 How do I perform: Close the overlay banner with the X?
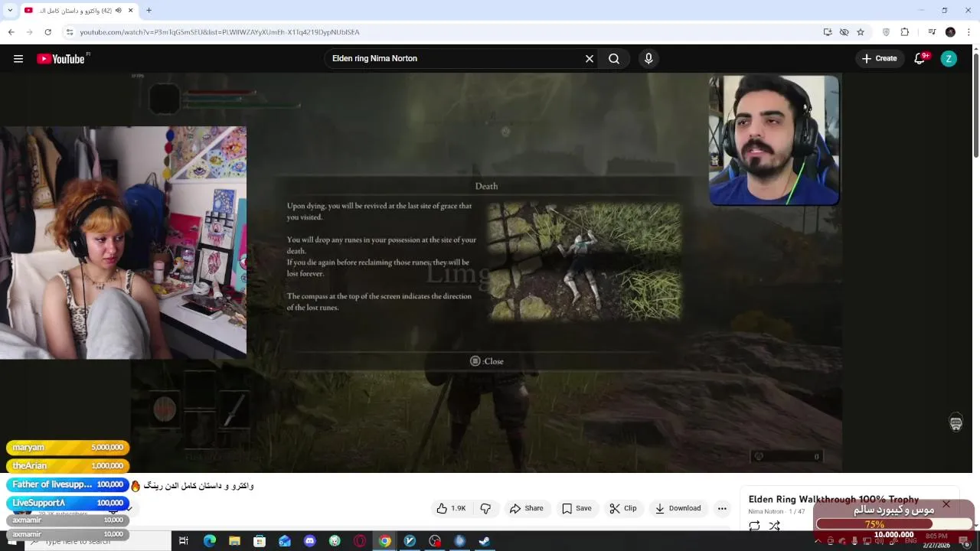[x=946, y=504]
